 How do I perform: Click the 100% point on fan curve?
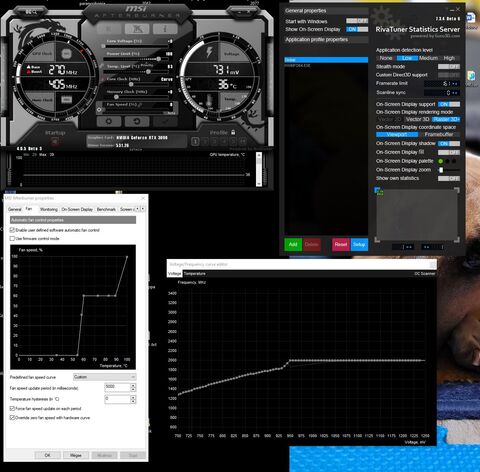[127, 257]
